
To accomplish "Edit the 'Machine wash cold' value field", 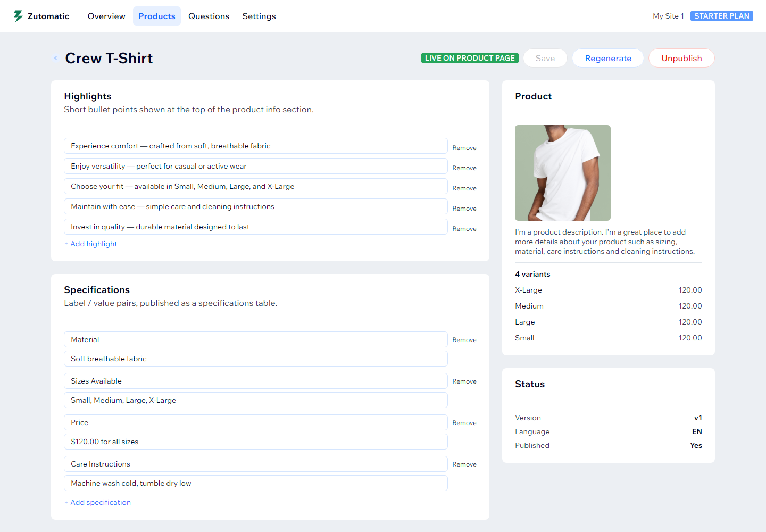I will (256, 483).
